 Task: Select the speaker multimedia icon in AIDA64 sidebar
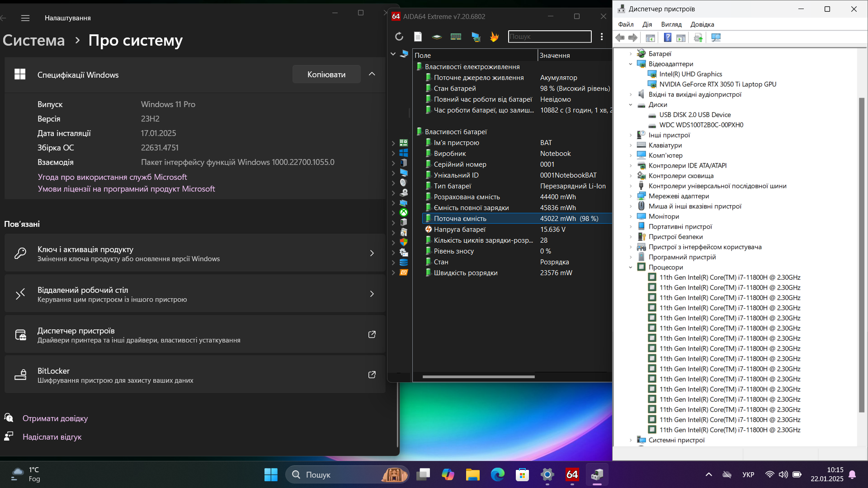click(404, 183)
